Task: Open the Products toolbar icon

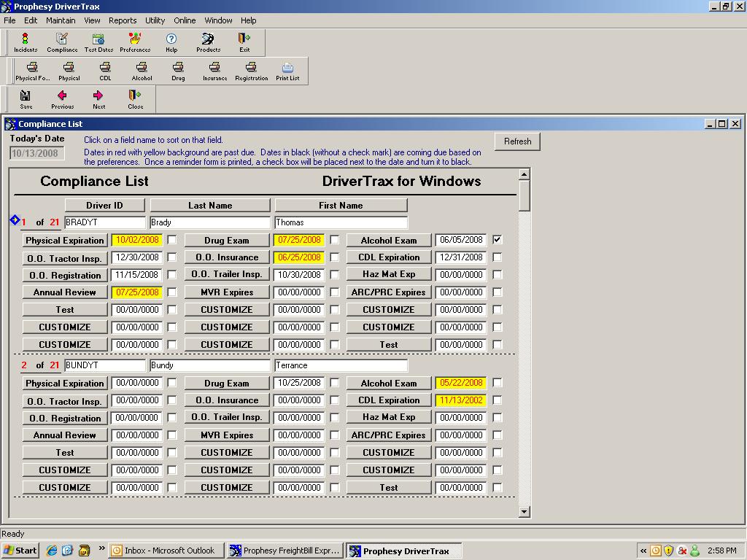Action: tap(208, 42)
